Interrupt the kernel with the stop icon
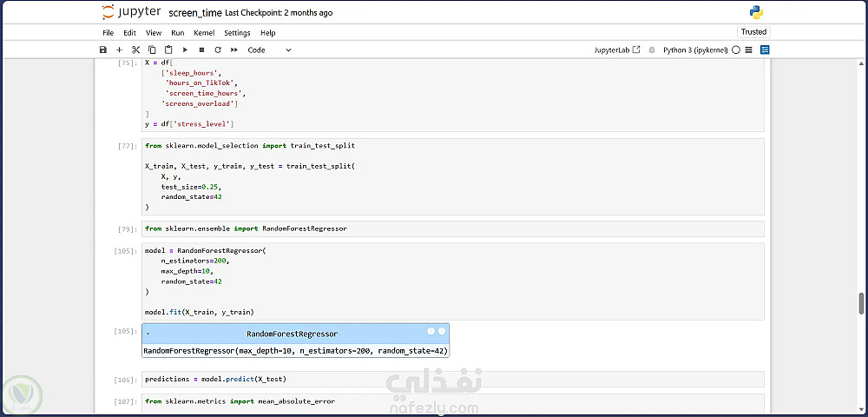This screenshot has height=417, width=868. click(201, 50)
